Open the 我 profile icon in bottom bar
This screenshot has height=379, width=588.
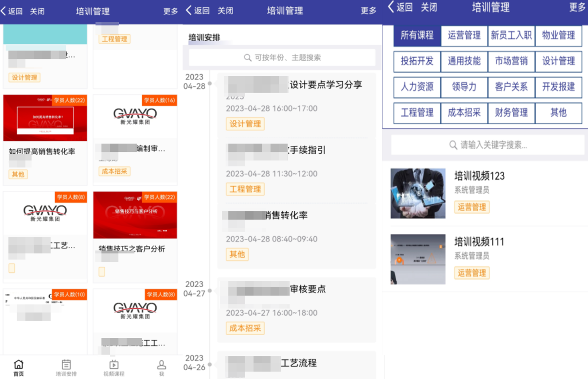[161, 365]
